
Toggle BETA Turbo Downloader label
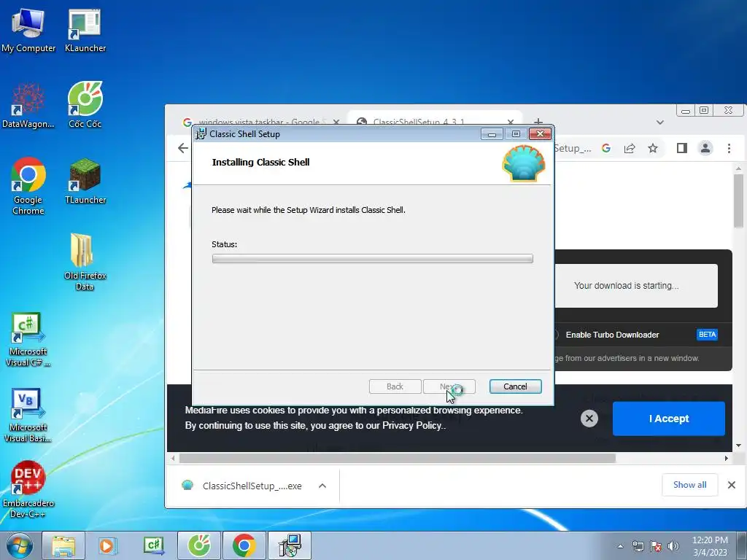tap(707, 334)
